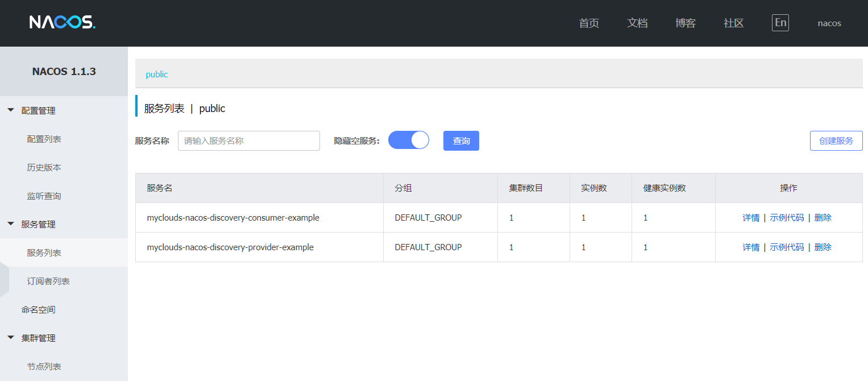
Task: Collapse the 集群管理 menu arrow
Action: pos(10,338)
